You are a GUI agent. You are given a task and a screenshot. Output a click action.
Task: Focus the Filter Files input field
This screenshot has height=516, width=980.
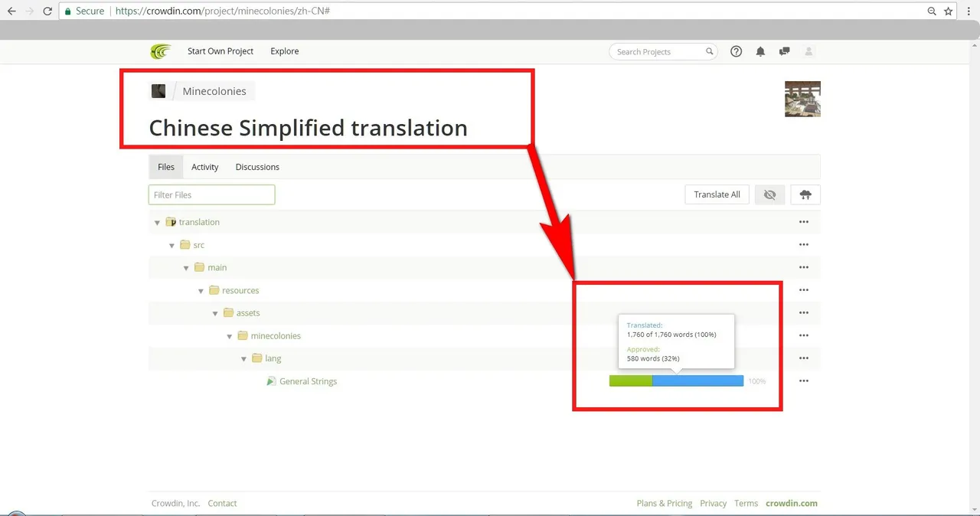pyautogui.click(x=211, y=194)
